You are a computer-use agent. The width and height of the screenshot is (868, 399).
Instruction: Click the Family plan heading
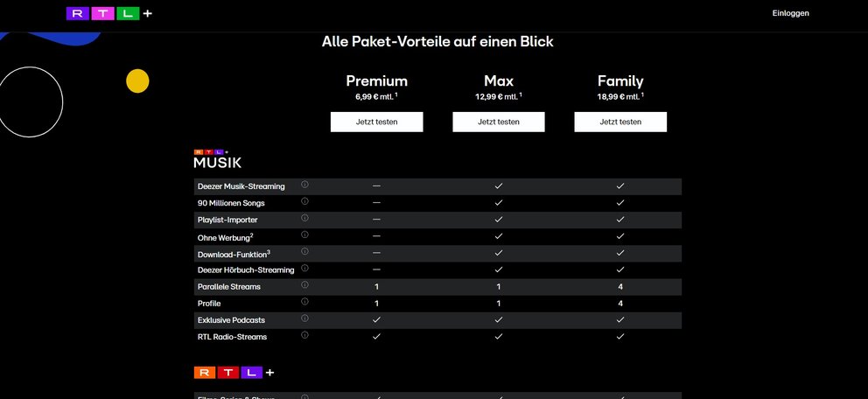click(x=620, y=80)
